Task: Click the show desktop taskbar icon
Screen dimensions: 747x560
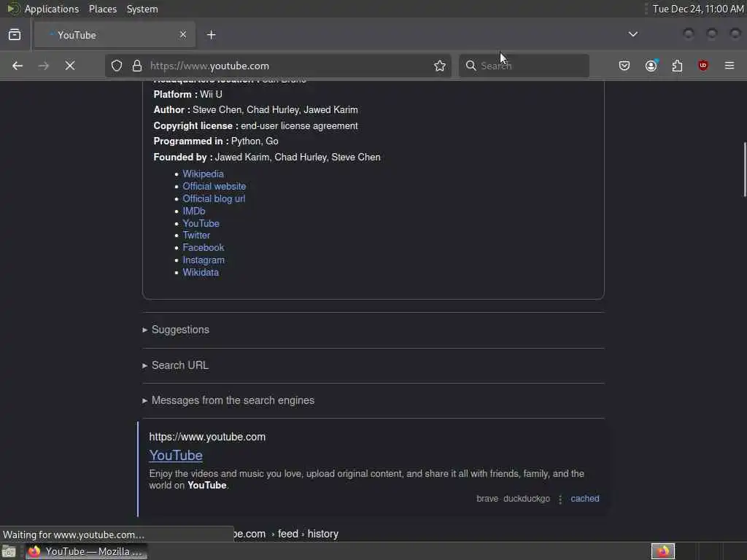Action: click(9, 551)
